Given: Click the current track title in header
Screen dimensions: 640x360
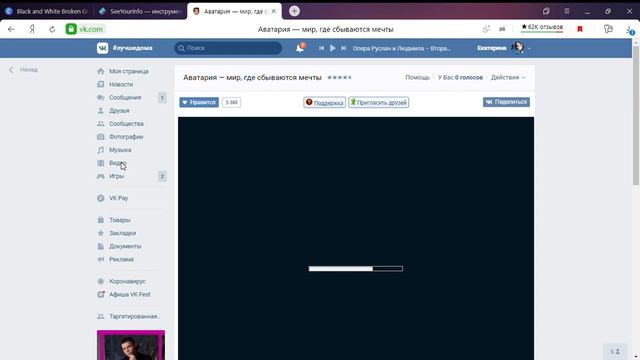Looking at the screenshot, I should tap(402, 48).
